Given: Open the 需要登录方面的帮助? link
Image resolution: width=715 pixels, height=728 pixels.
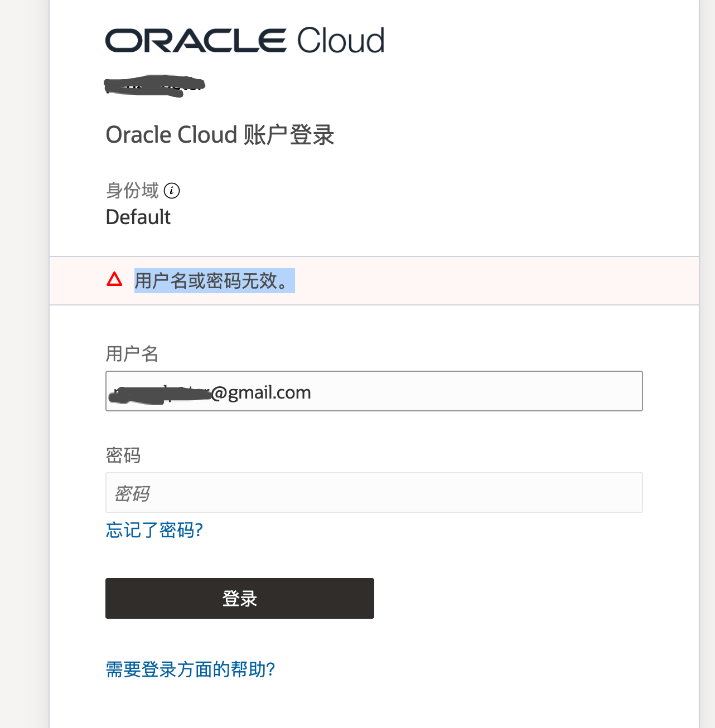Looking at the screenshot, I should click(191, 669).
